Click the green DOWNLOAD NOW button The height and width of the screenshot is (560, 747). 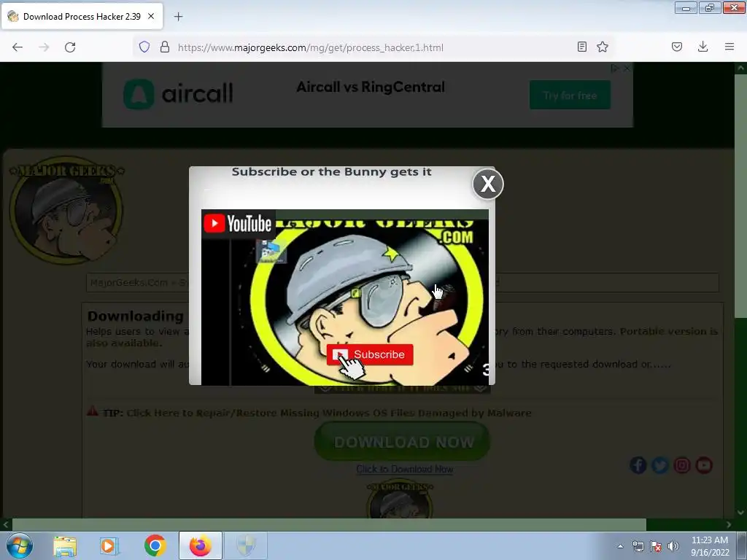pyautogui.click(x=402, y=442)
